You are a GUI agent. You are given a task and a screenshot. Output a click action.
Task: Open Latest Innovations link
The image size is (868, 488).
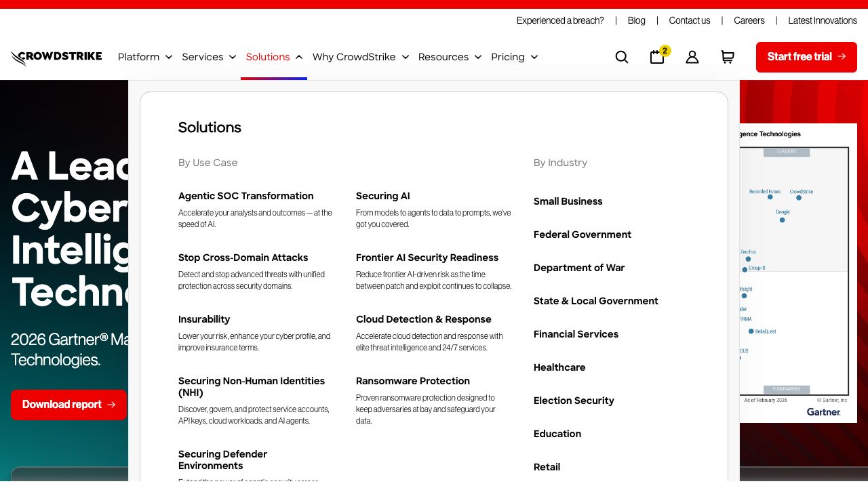pyautogui.click(x=823, y=20)
